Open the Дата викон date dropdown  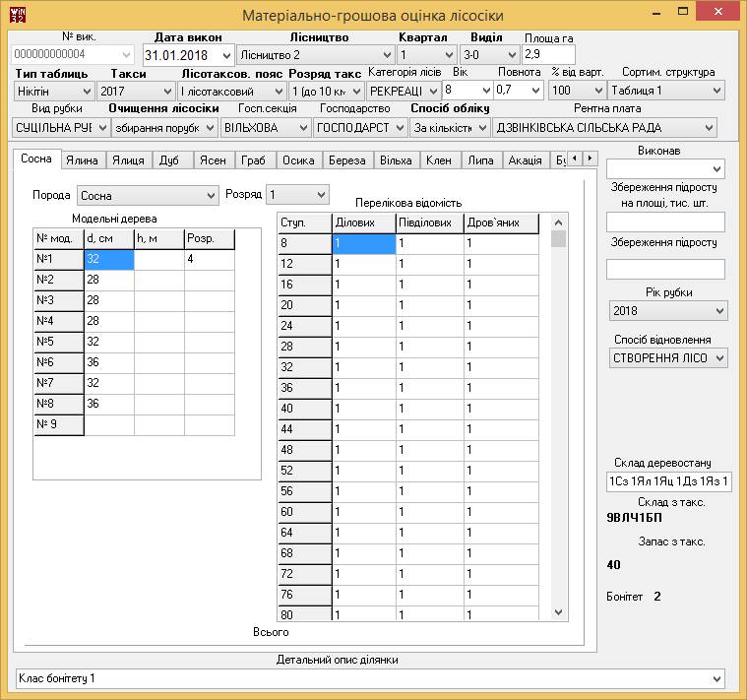[226, 55]
